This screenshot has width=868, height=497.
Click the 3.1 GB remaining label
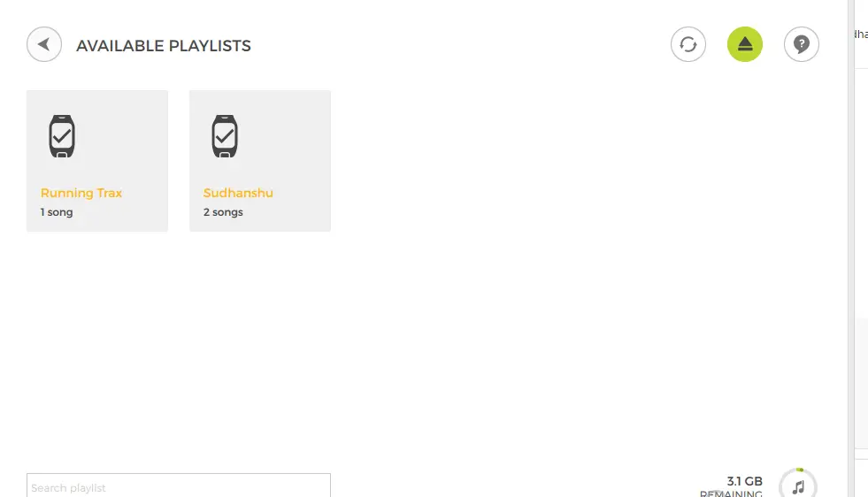point(744,481)
